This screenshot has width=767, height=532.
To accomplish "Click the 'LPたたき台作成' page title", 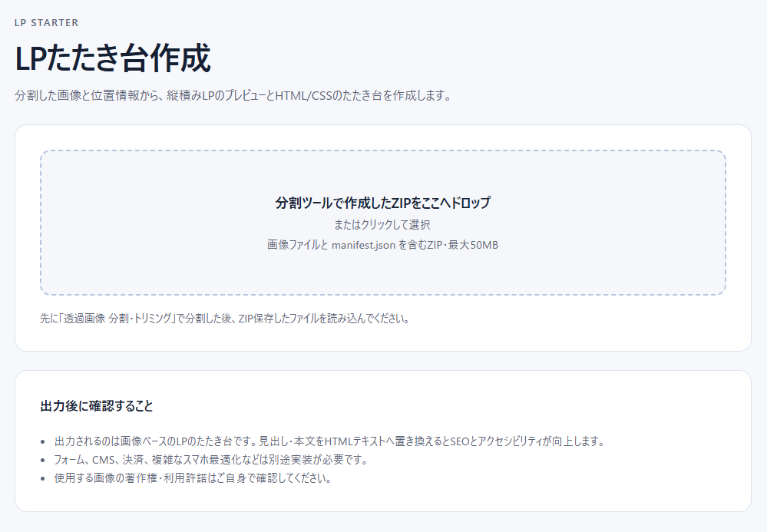I will point(113,58).
